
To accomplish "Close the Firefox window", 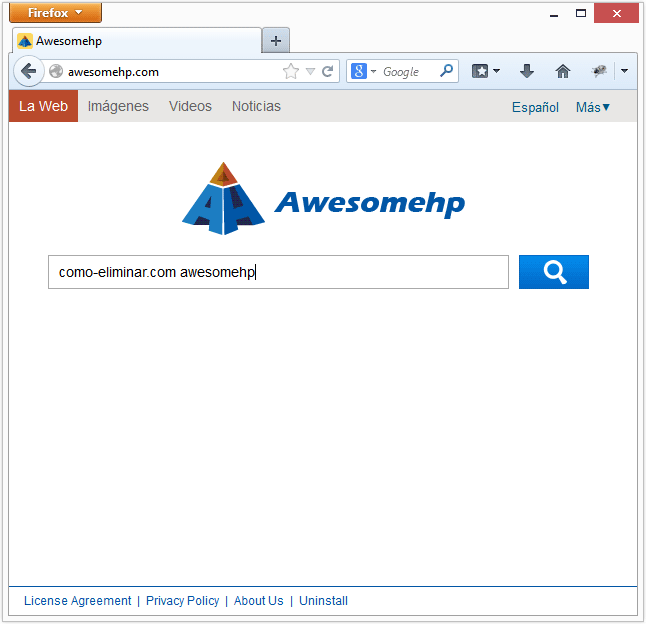I will 616,13.
